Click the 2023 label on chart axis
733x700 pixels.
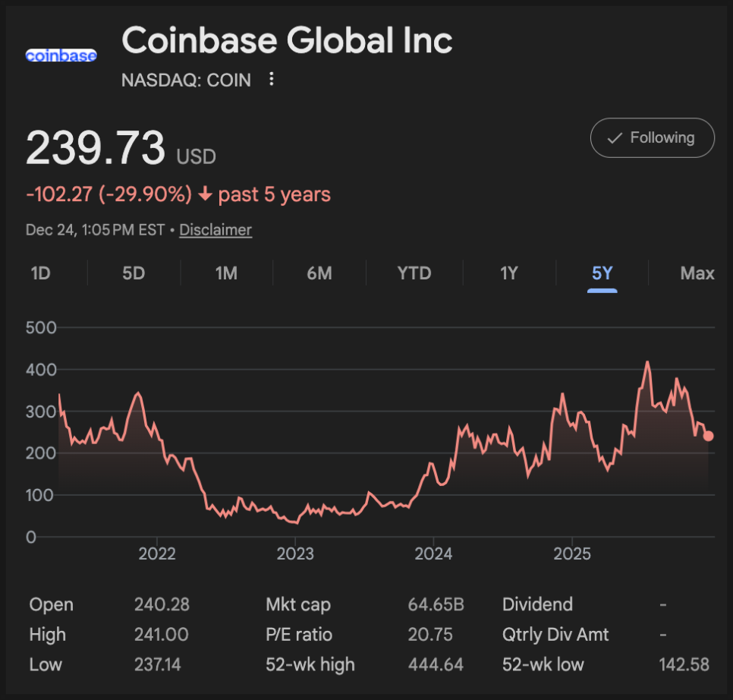[295, 553]
